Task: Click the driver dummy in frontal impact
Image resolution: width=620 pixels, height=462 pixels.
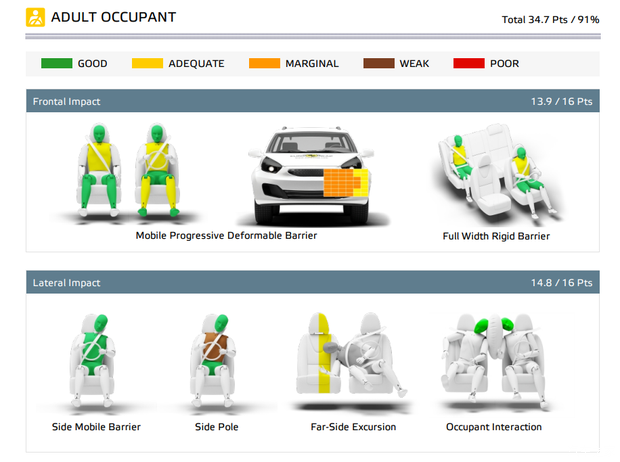Action: click(x=97, y=170)
